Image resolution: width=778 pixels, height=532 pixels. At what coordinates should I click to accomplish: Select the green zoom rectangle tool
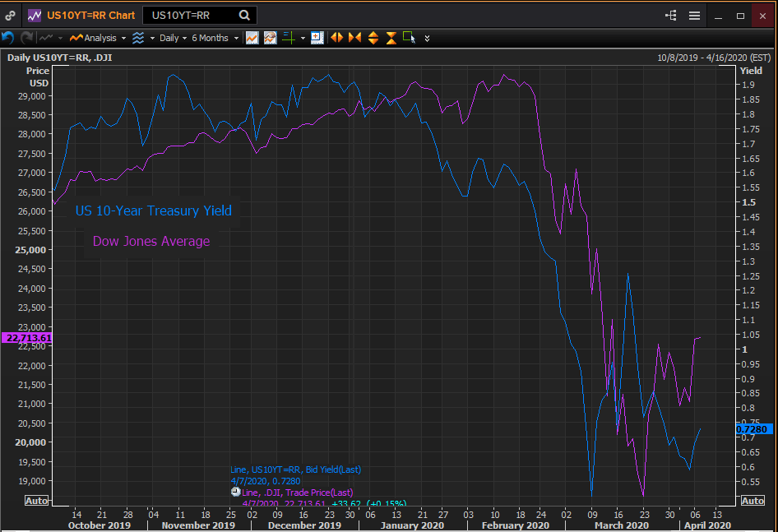pos(410,37)
